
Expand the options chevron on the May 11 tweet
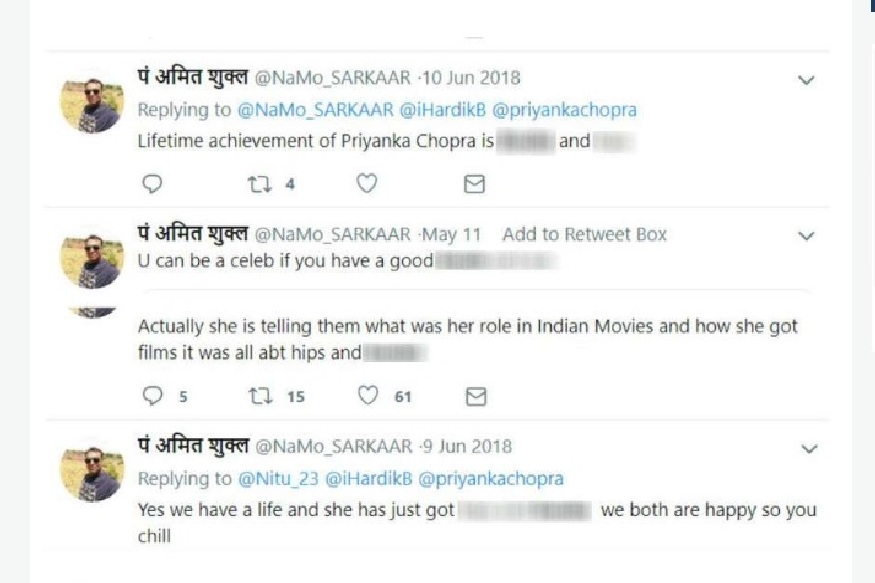(806, 235)
